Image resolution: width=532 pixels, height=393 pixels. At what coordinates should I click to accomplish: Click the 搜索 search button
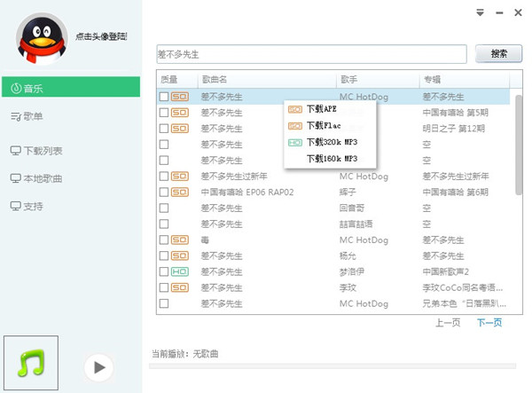[499, 54]
